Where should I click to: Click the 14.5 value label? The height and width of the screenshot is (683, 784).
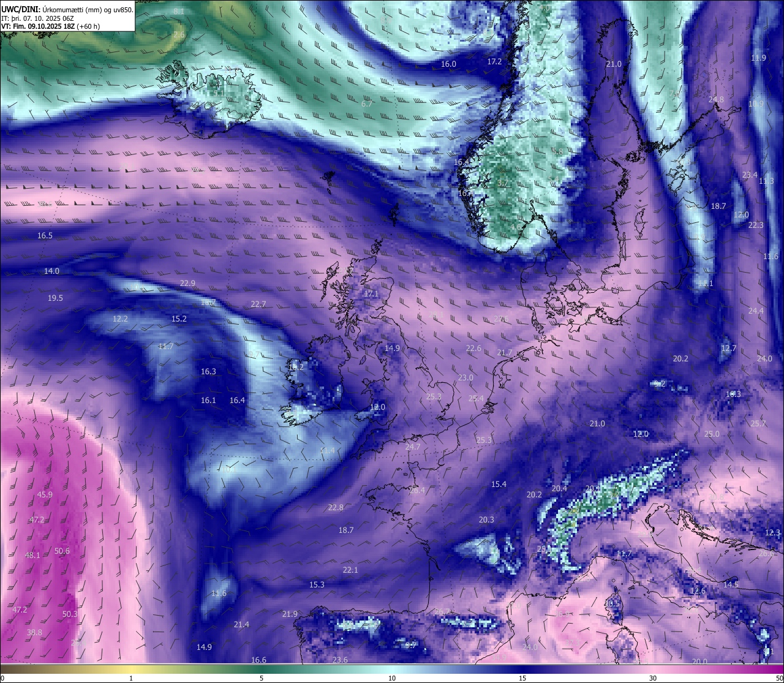point(731,585)
